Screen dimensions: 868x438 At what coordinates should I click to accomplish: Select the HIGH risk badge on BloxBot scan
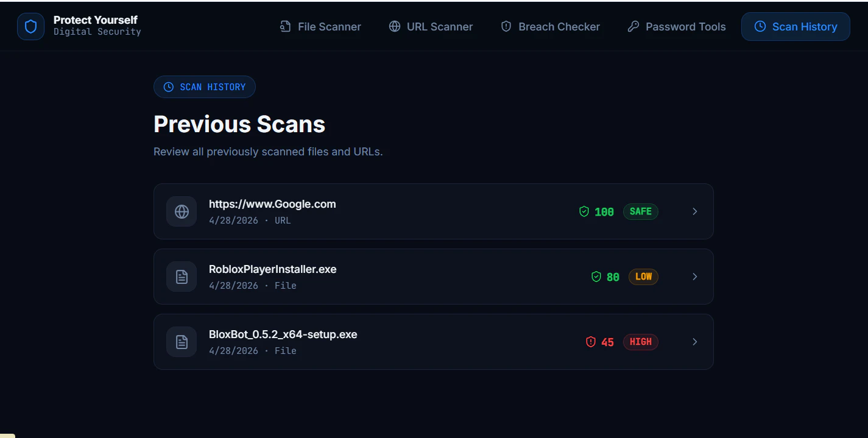coord(640,342)
